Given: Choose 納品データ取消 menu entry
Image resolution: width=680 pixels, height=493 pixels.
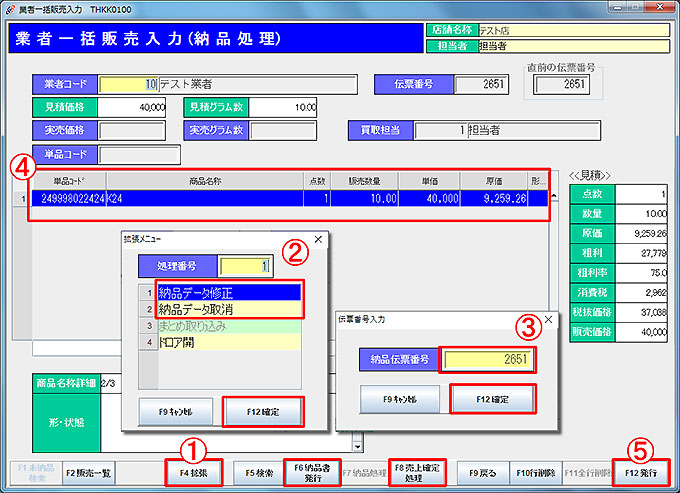Looking at the screenshot, I should [229, 309].
